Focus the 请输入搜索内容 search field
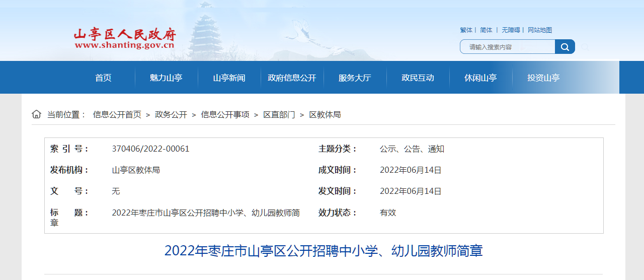The image size is (644, 280). click(507, 47)
